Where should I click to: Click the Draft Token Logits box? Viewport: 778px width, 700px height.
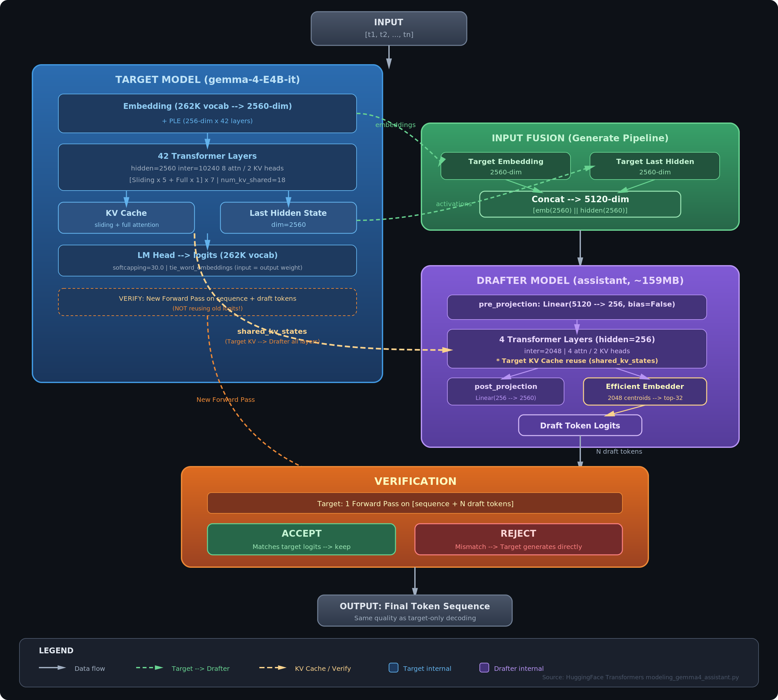[580, 425]
